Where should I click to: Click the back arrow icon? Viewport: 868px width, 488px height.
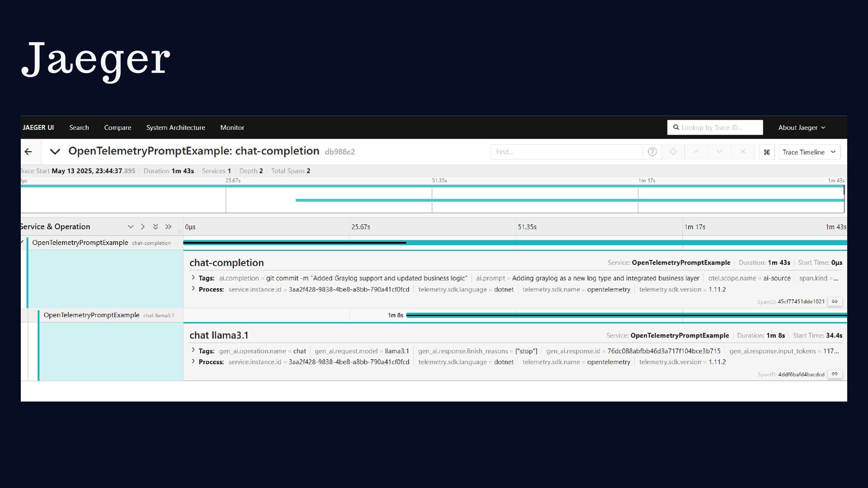[x=28, y=152]
